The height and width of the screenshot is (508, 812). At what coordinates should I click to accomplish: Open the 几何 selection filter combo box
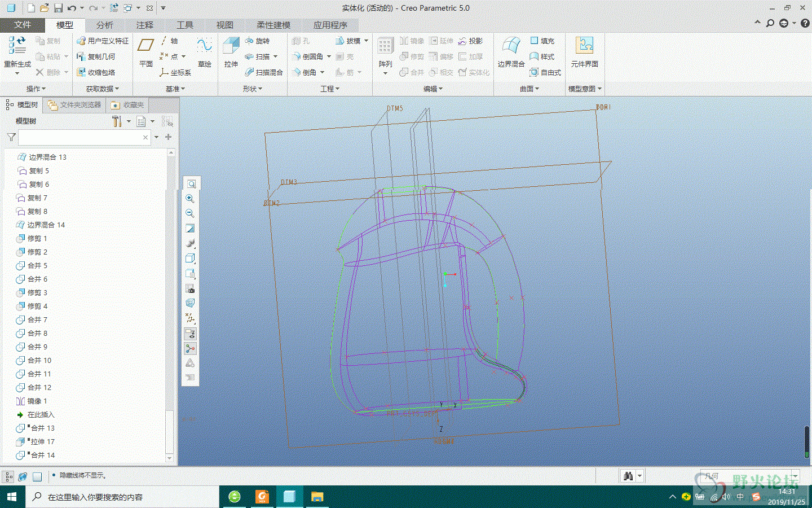point(750,476)
